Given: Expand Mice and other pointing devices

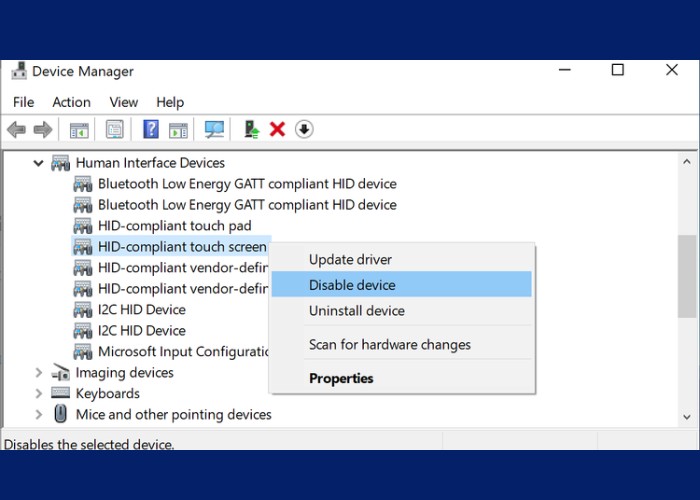Looking at the screenshot, I should [x=39, y=415].
